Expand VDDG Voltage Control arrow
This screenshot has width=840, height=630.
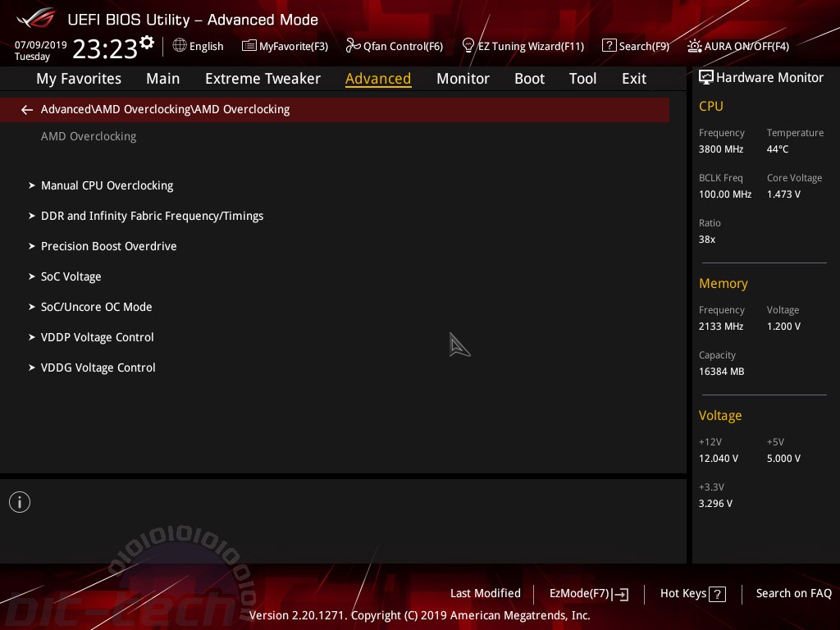[32, 367]
